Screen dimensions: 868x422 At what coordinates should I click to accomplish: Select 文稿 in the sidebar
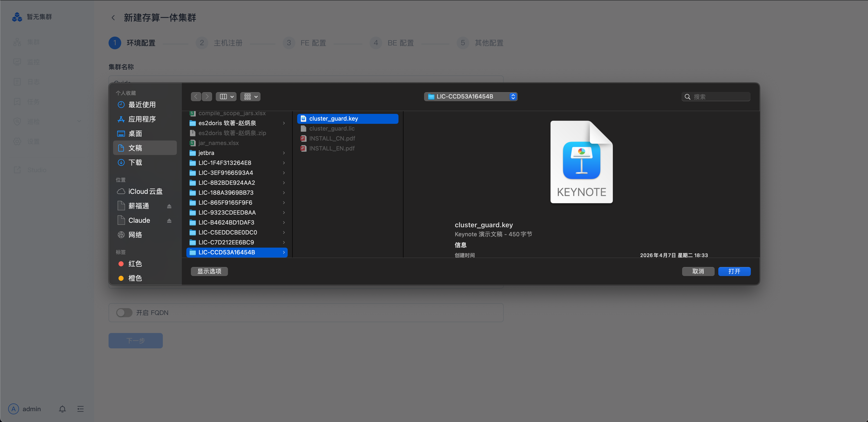[145, 148]
